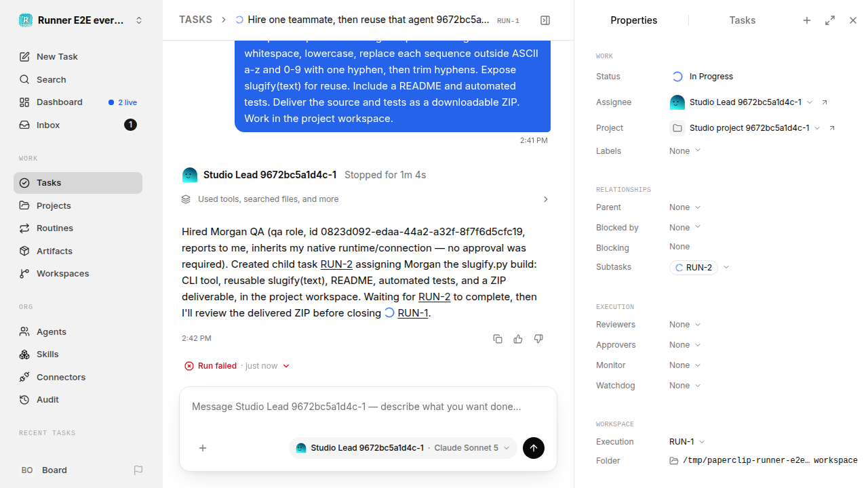868x488 pixels.
Task: Add attachment with plus icon in composer
Action: tap(203, 448)
